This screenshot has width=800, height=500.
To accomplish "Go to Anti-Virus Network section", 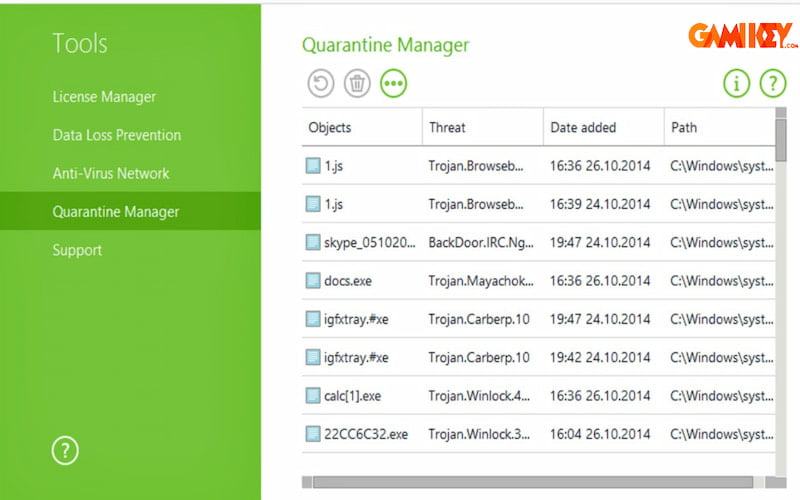I will click(111, 173).
